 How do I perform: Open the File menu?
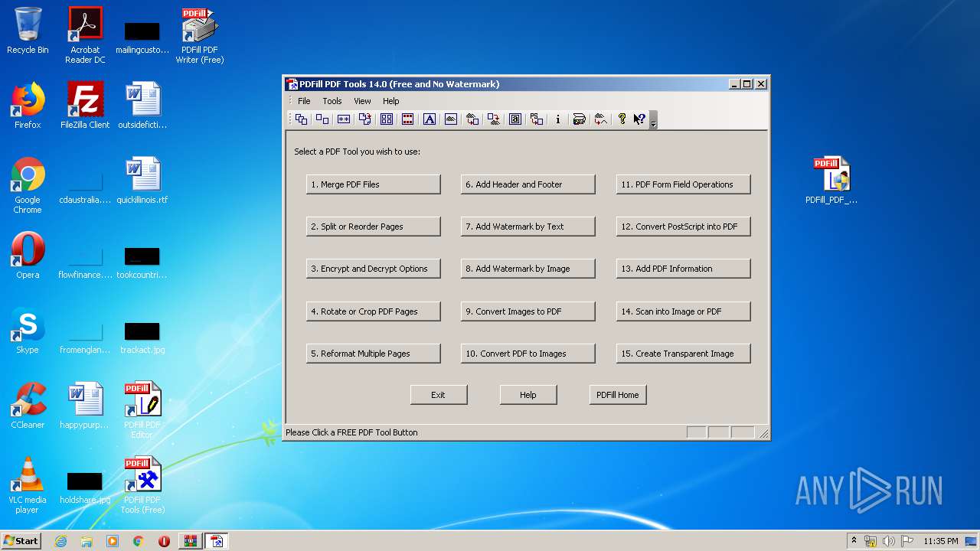point(304,101)
